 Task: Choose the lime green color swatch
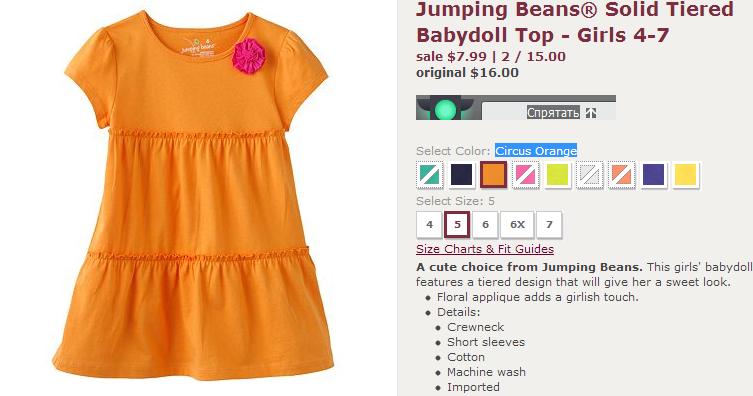(x=558, y=175)
